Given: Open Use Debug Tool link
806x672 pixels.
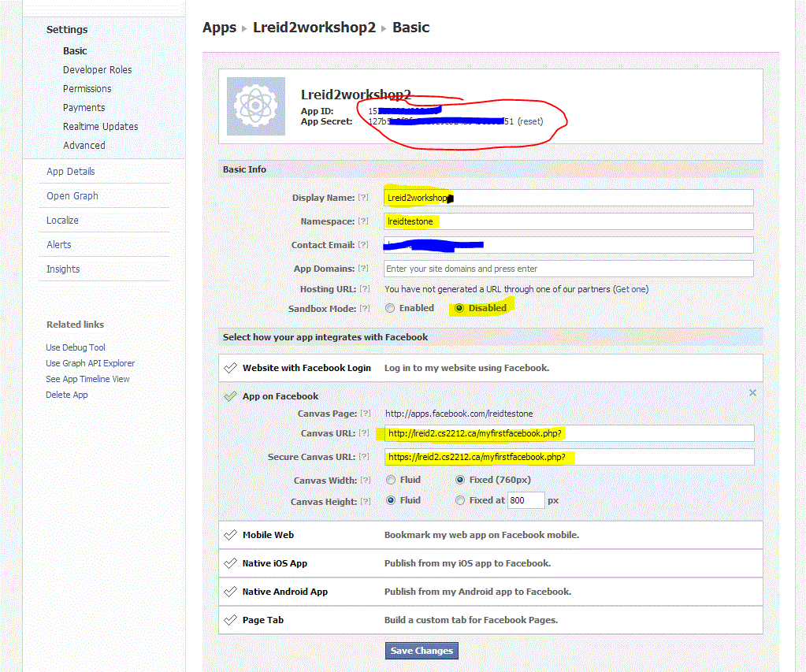Looking at the screenshot, I should pos(76,347).
